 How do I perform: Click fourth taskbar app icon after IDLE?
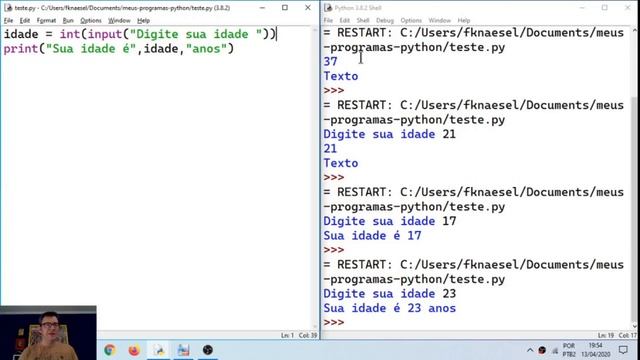(183, 350)
